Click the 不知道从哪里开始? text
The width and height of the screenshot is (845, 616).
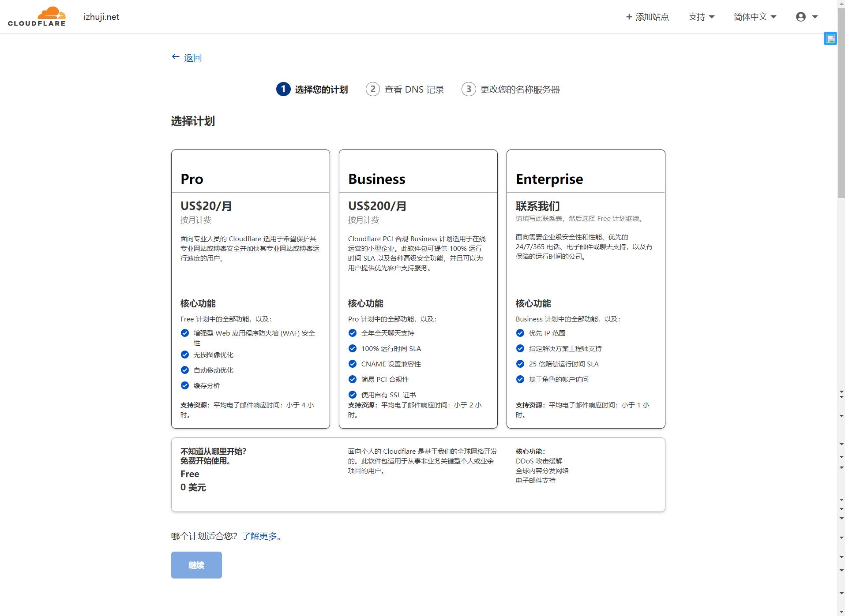click(x=213, y=451)
